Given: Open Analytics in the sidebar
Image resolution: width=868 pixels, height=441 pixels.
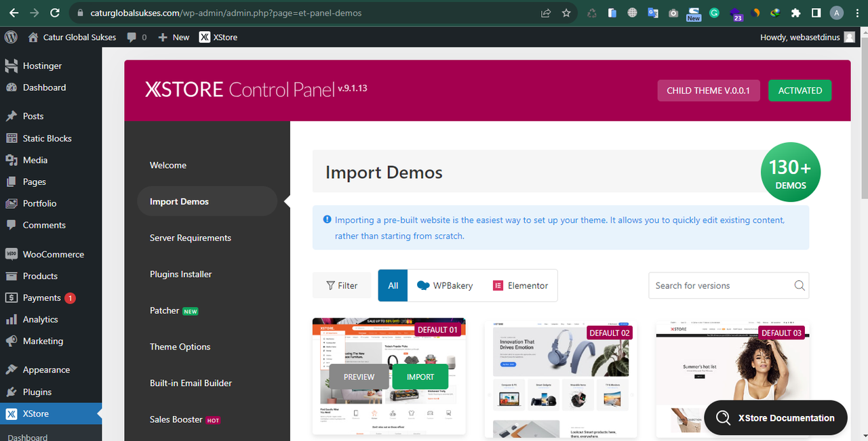Looking at the screenshot, I should point(40,319).
